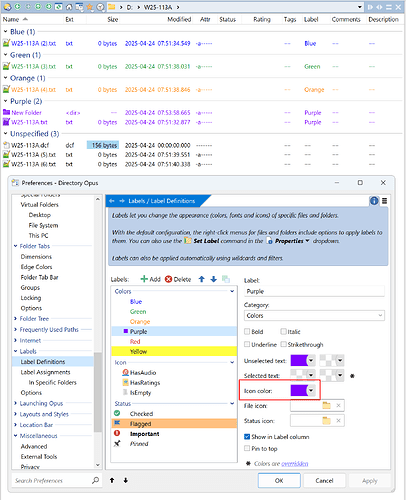Clear the Status icon field

(338, 421)
